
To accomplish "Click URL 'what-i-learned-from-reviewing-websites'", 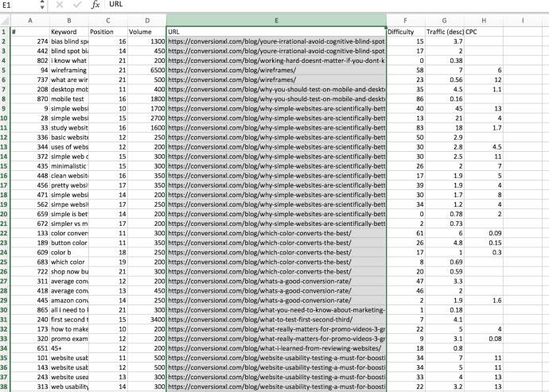I will coord(276,348).
